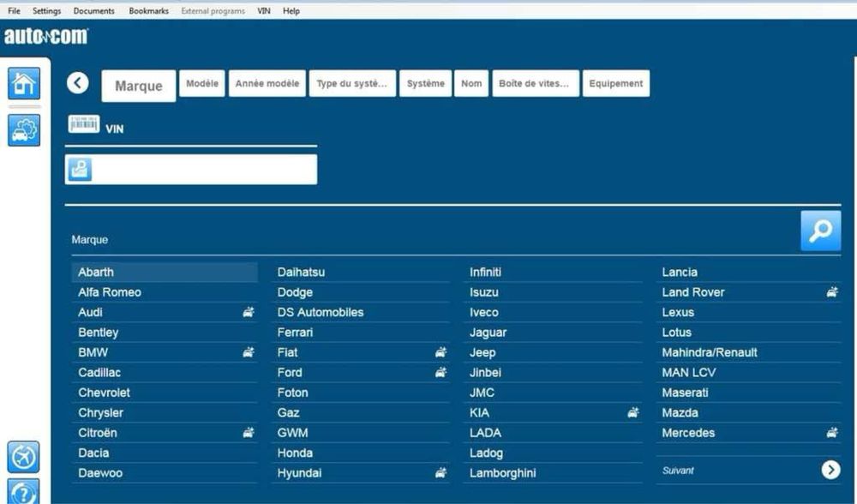857x504 pixels.
Task: Click the Suivant next arrow
Action: click(830, 470)
